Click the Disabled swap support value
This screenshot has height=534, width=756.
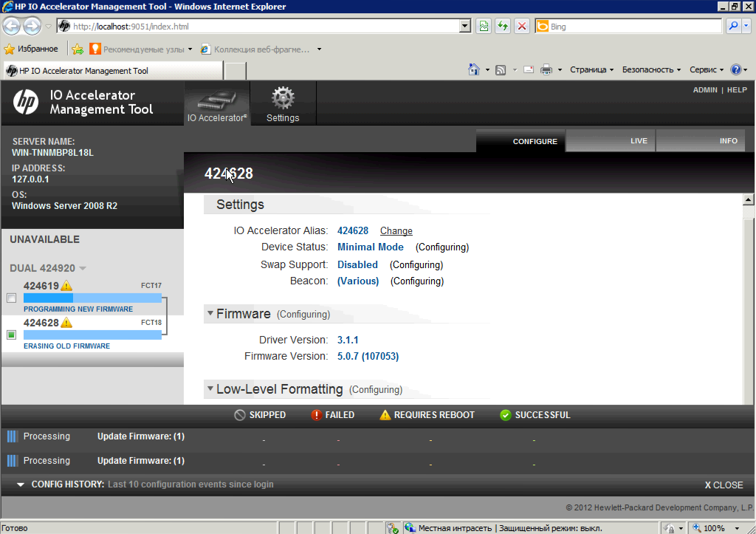tap(357, 265)
